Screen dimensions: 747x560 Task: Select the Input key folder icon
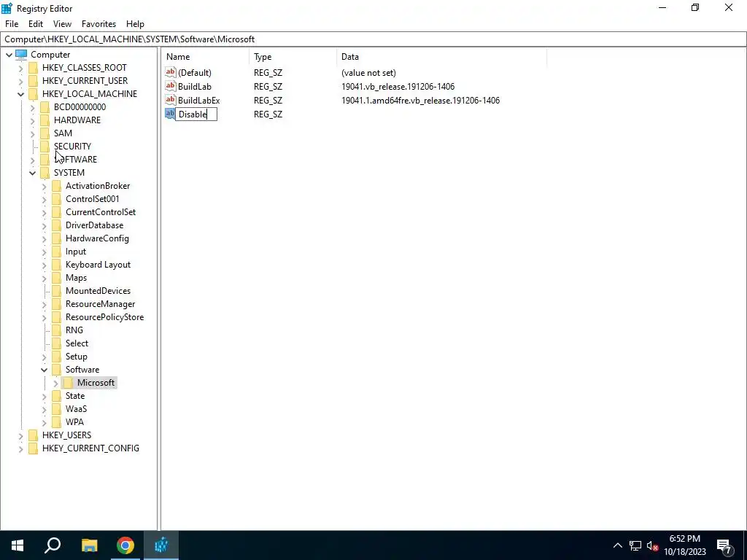[56, 252]
